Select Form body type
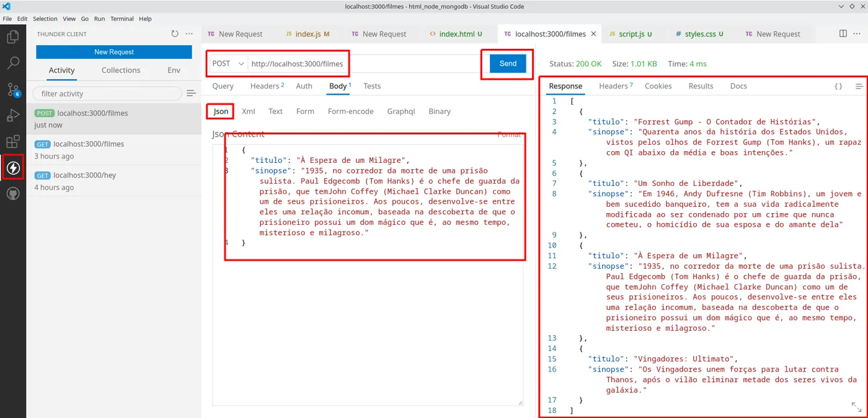Viewport: 868px width, 418px height. point(305,111)
